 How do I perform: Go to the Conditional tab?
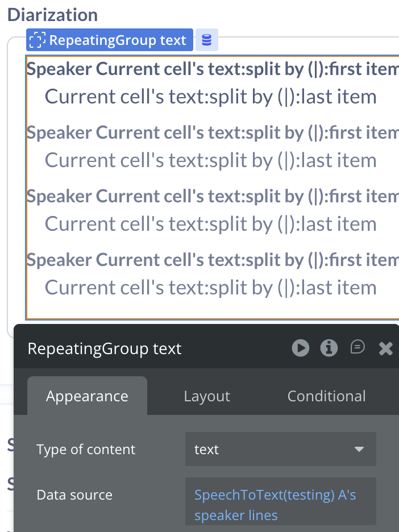tap(326, 396)
